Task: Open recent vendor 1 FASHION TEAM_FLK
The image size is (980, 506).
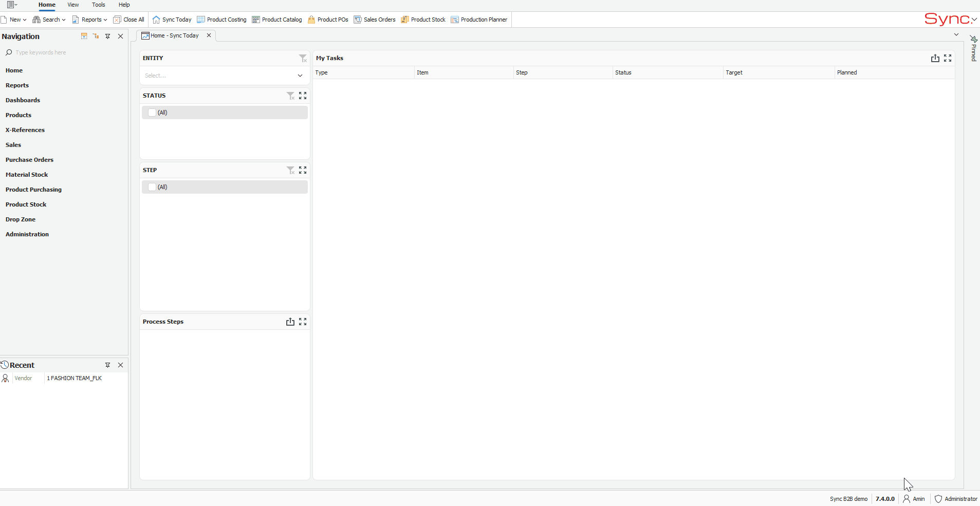Action: [x=64, y=378]
